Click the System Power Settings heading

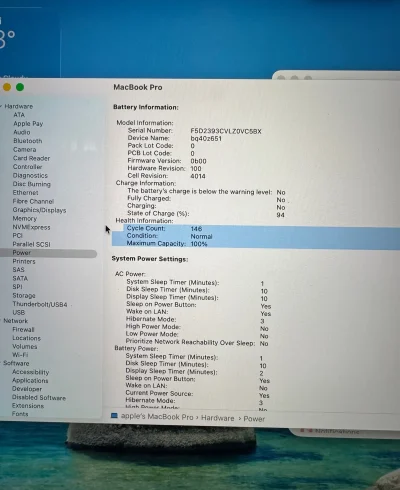pos(150,259)
